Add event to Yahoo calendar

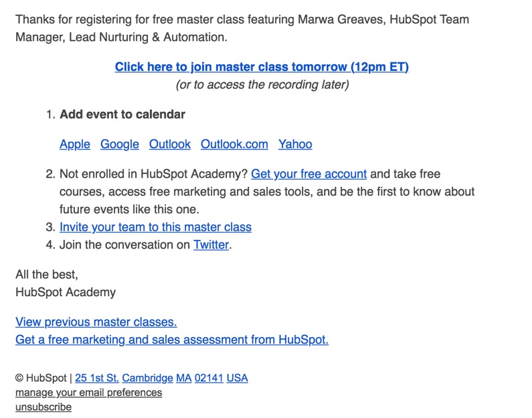click(x=295, y=144)
